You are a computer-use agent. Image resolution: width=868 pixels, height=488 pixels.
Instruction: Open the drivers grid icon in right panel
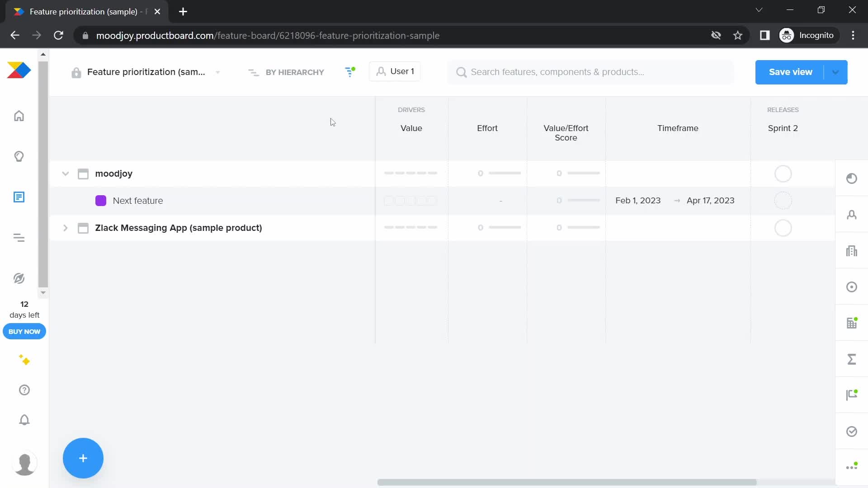tap(852, 323)
